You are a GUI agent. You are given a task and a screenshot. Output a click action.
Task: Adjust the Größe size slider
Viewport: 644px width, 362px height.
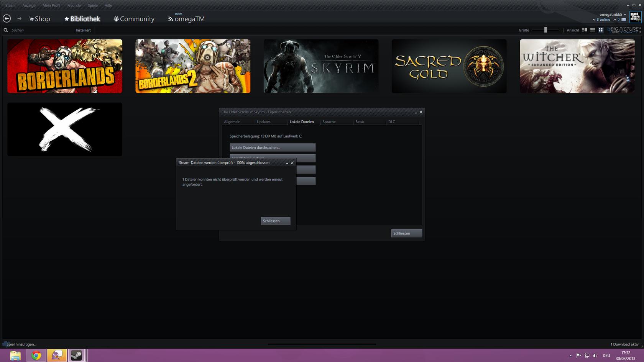[545, 30]
